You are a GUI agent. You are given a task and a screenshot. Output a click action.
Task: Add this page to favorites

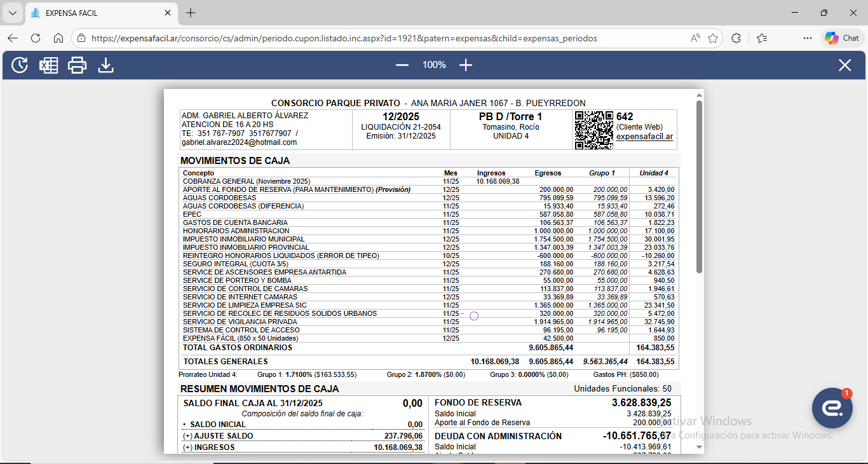[x=713, y=38]
